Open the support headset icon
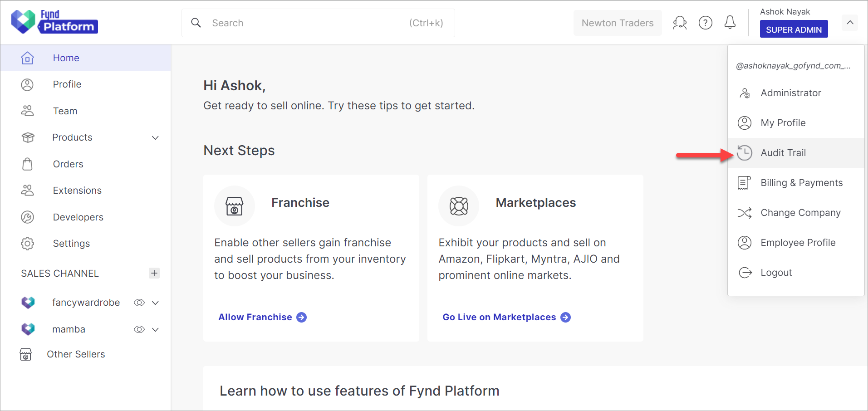The image size is (868, 411). (x=680, y=23)
